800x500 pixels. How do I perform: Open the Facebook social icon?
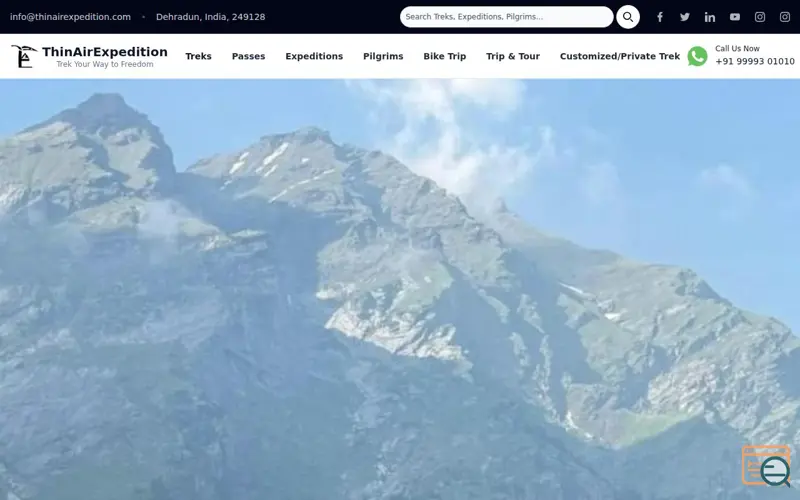660,17
